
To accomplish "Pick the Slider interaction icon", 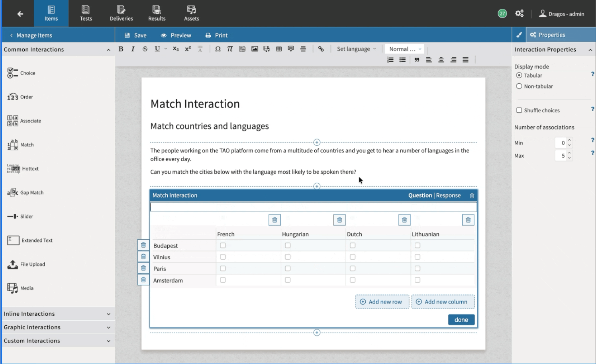I will pos(13,216).
